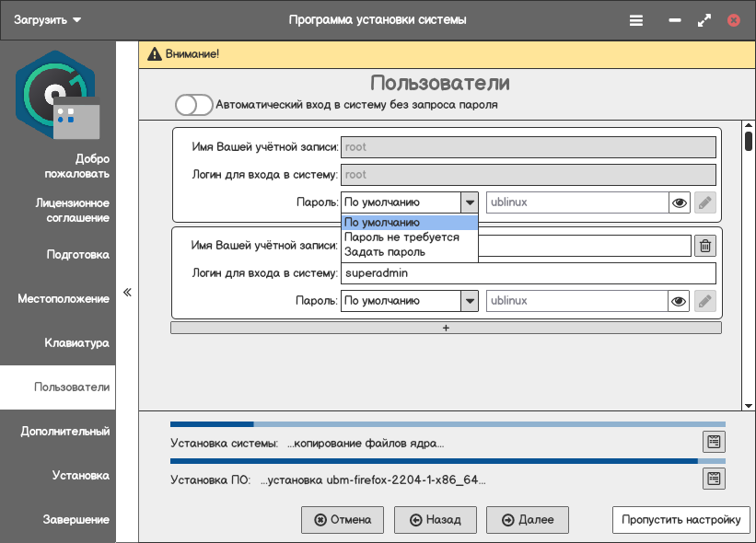The height and width of the screenshot is (543, 756).
Task: Select 'Пароль не требуется' option
Action: [x=401, y=237]
